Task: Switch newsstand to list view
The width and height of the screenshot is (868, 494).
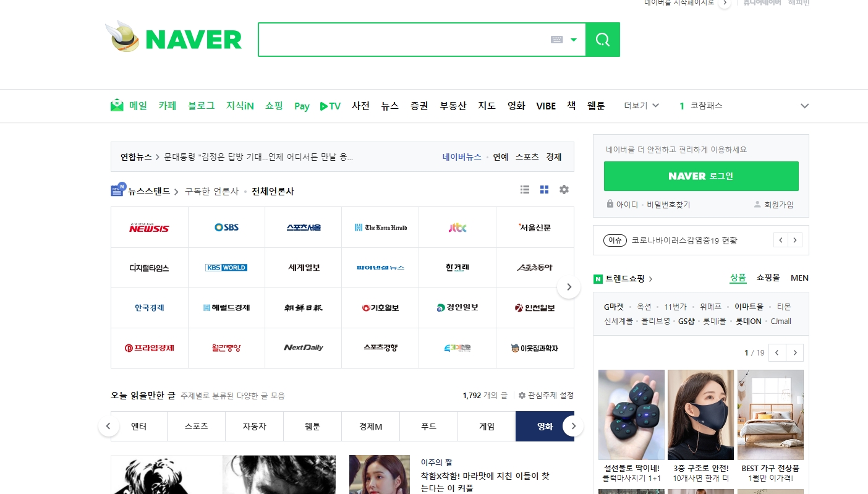Action: click(525, 190)
